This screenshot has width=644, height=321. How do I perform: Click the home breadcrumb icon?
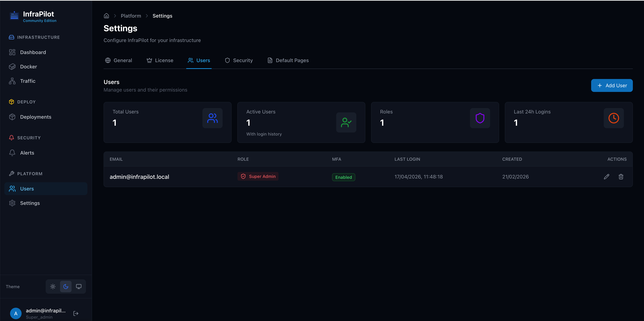106,16
